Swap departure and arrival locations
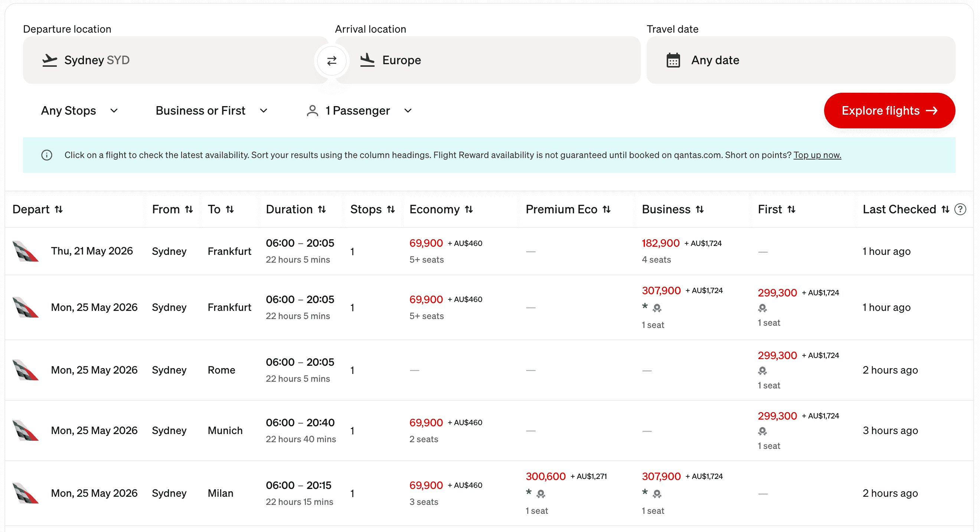Viewport: 980px width, 532px height. click(332, 60)
